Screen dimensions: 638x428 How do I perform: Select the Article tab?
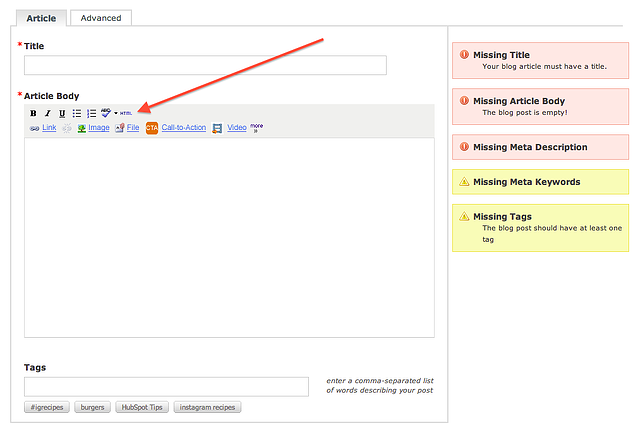click(x=41, y=18)
